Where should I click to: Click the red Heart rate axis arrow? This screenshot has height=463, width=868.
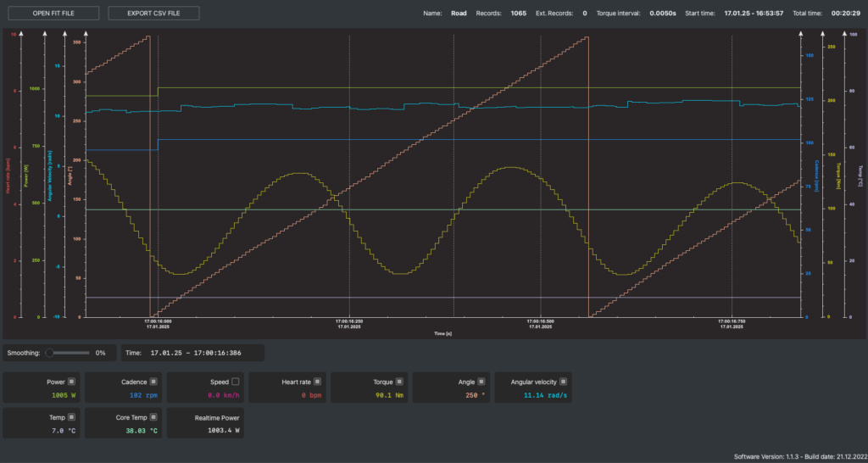(x=20, y=32)
